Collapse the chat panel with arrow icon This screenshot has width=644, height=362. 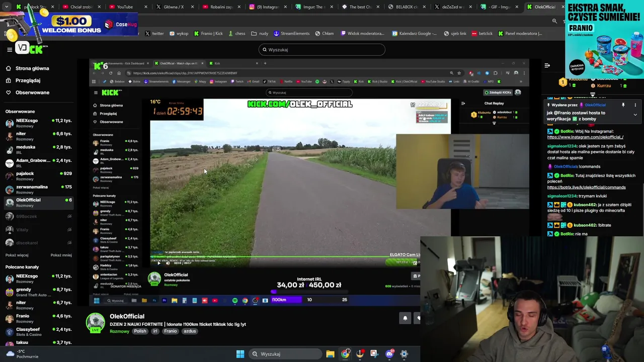(x=547, y=65)
